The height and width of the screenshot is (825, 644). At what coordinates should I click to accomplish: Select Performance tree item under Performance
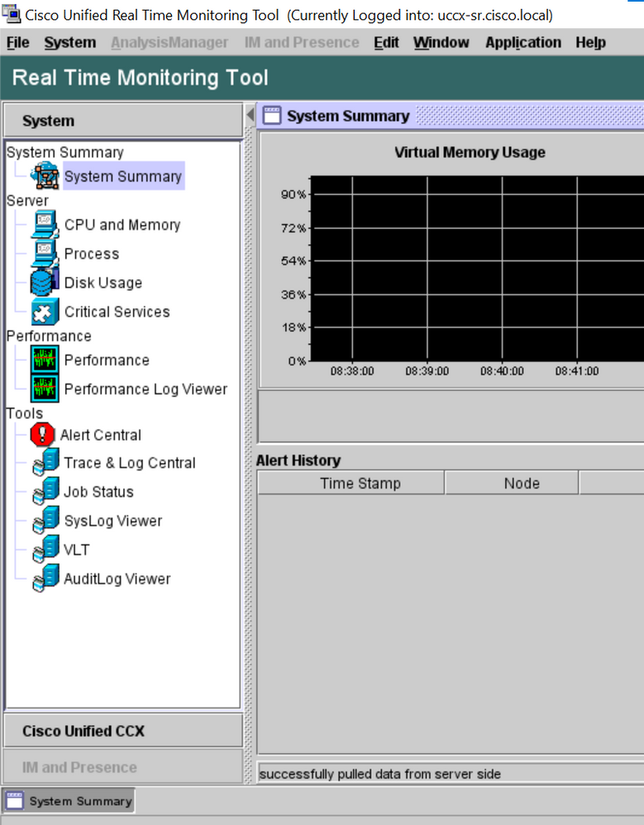point(107,360)
